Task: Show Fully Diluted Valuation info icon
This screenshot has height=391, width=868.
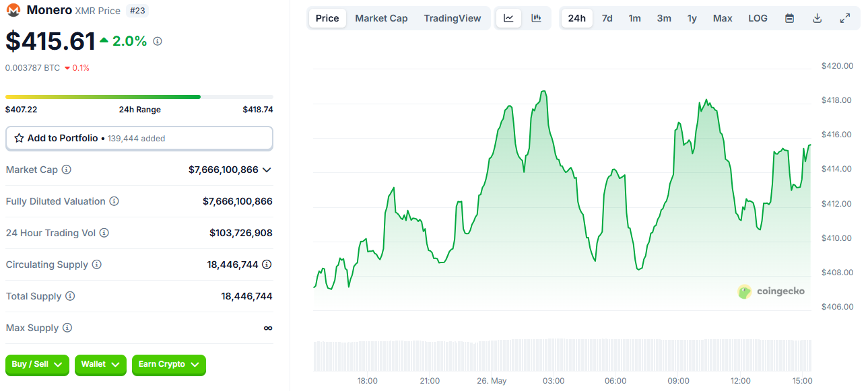Action: tap(114, 201)
